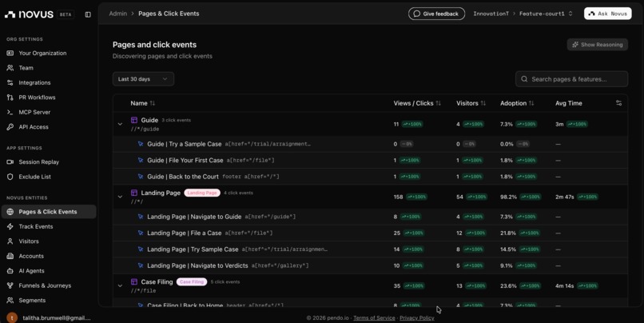Sort table by Name column
This screenshot has height=323, width=644.
click(x=143, y=103)
